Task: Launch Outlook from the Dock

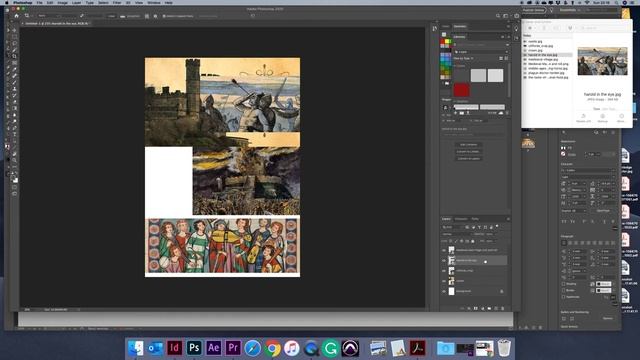Action: pyautogui.click(x=155, y=348)
